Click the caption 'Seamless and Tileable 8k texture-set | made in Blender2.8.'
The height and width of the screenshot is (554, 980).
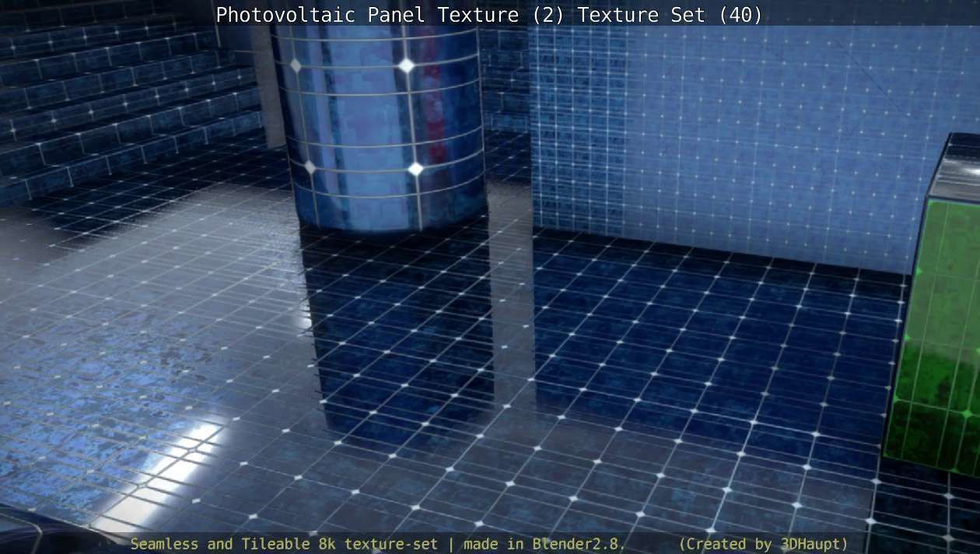(378, 544)
